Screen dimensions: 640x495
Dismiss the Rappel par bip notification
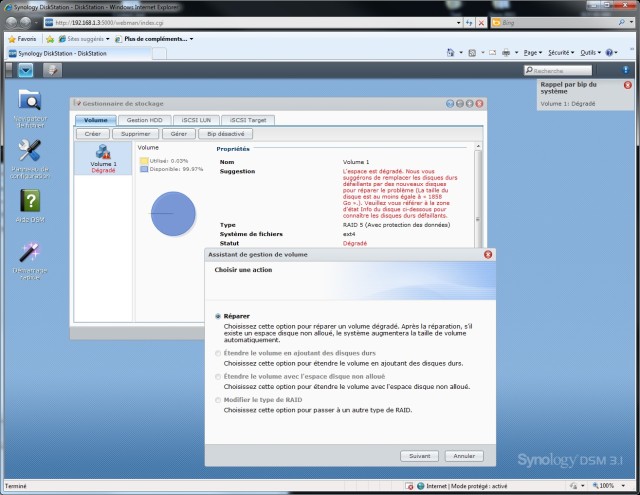coord(627,85)
